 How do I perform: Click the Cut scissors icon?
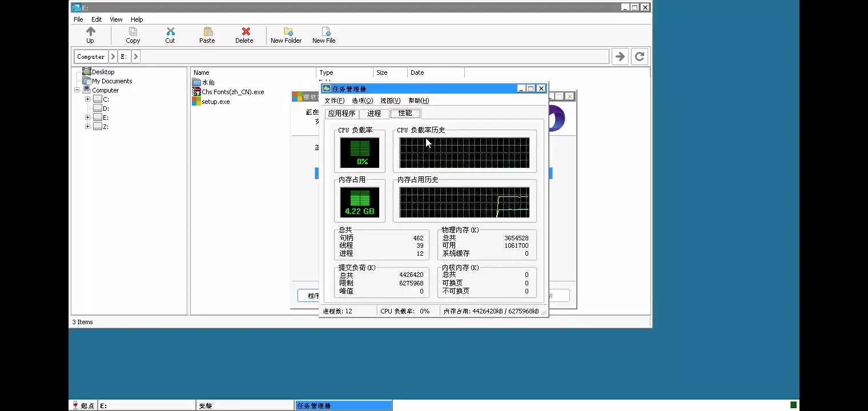pos(170,32)
